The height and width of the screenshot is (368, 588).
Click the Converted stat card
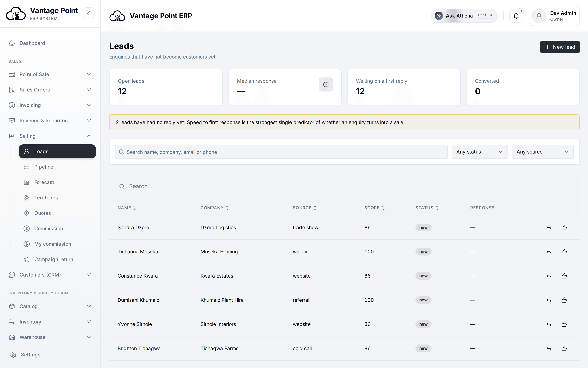[523, 87]
